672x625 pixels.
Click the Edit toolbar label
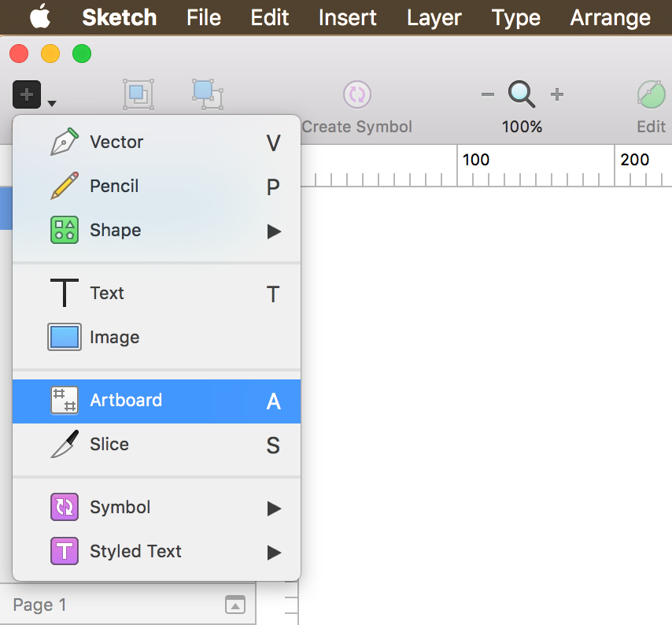[651, 127]
